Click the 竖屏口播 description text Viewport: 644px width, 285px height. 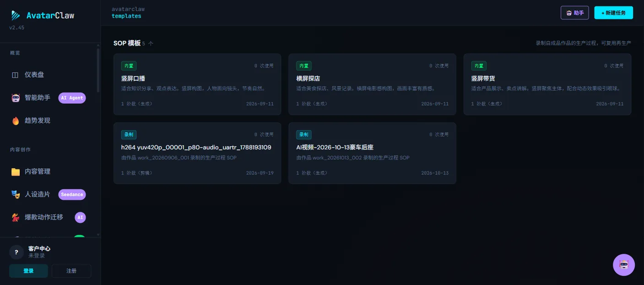click(x=193, y=88)
